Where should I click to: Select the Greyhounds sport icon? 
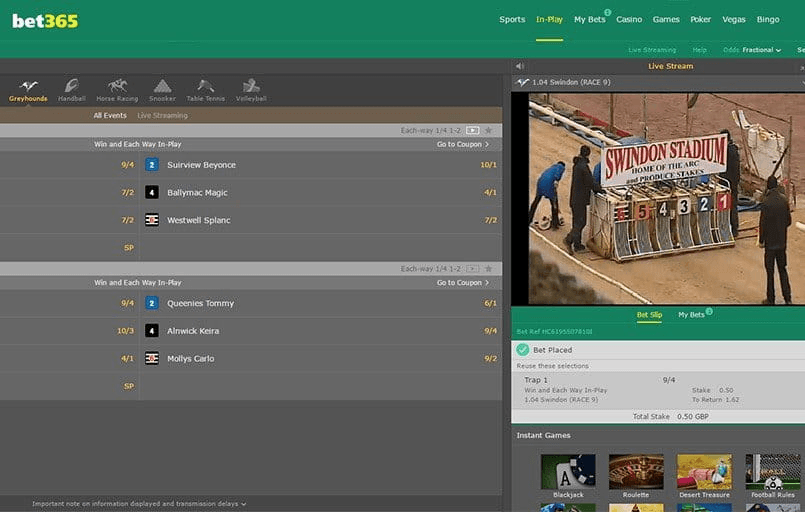tap(28, 90)
